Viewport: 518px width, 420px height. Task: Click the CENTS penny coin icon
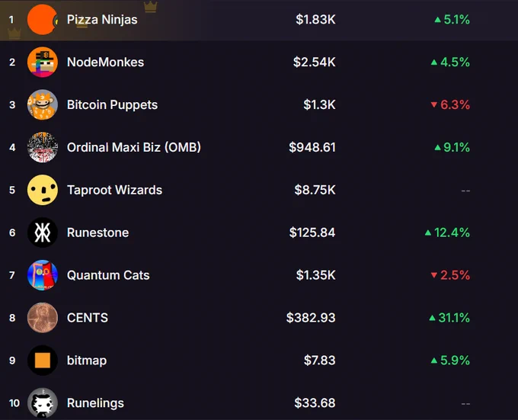43,318
